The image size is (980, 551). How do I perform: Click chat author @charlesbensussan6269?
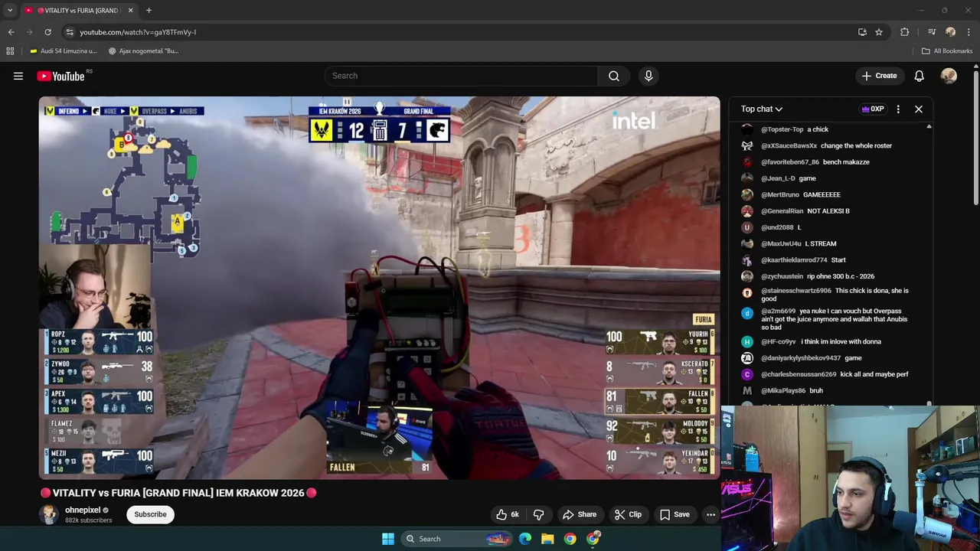[x=799, y=374]
